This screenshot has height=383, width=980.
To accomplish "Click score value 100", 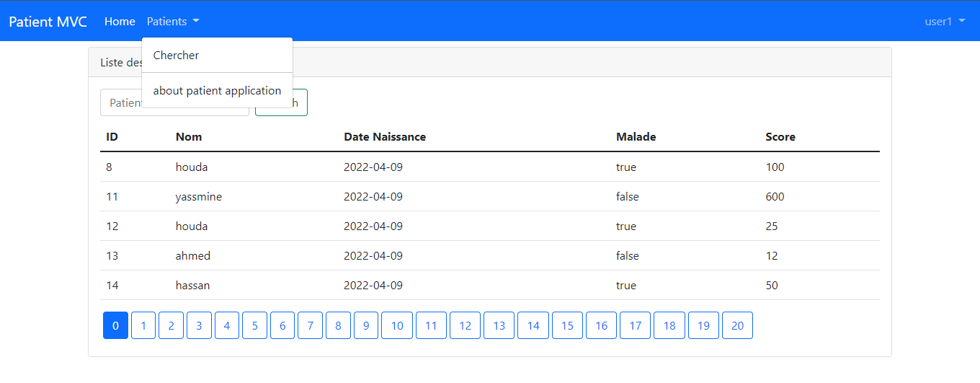I will click(775, 167).
